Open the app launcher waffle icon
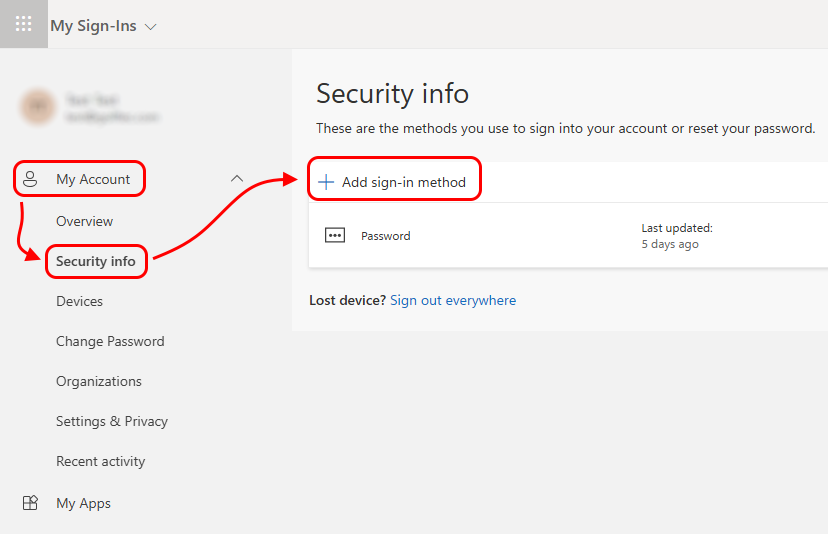This screenshot has width=828, height=534. (23, 24)
